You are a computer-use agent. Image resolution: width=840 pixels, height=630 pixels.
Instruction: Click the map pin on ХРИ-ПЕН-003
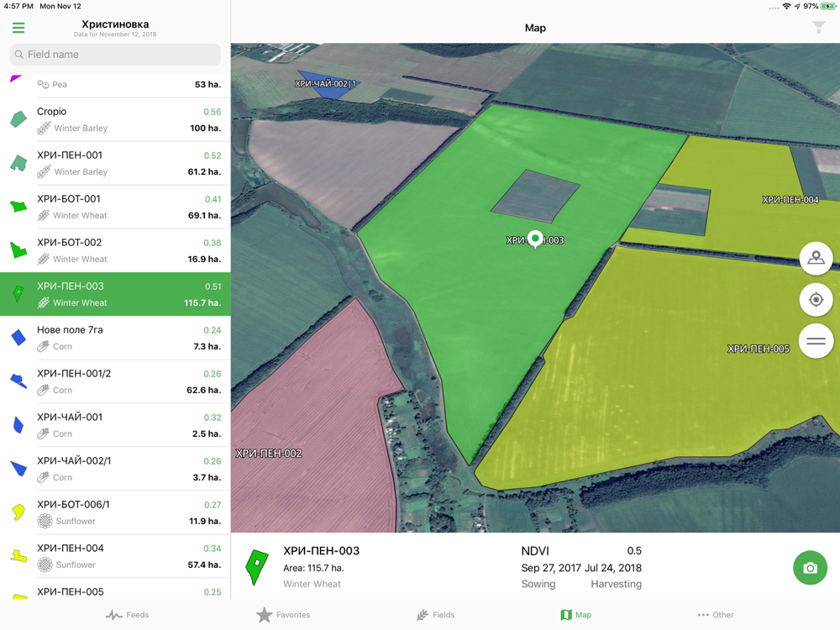(535, 239)
